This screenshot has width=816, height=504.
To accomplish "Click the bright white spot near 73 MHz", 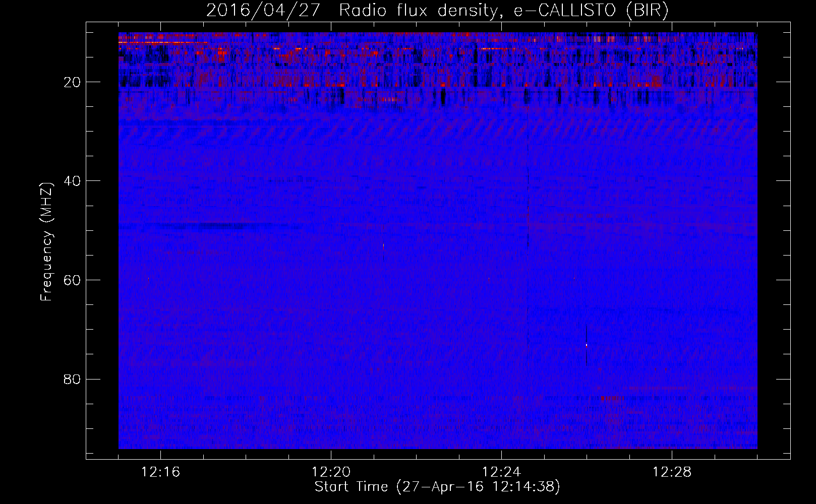I will 587,345.
